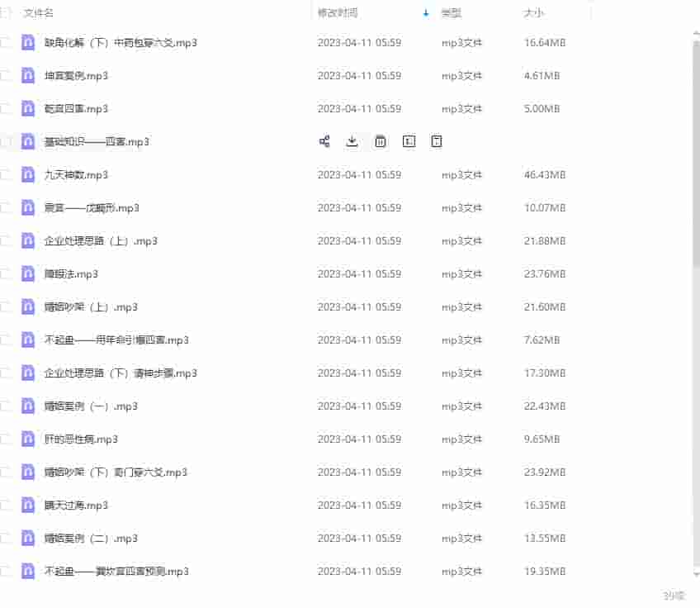Click the rightmost action icon on 基础知识——四害.mp3
Viewport: 700px width, 608px height.
436,141
